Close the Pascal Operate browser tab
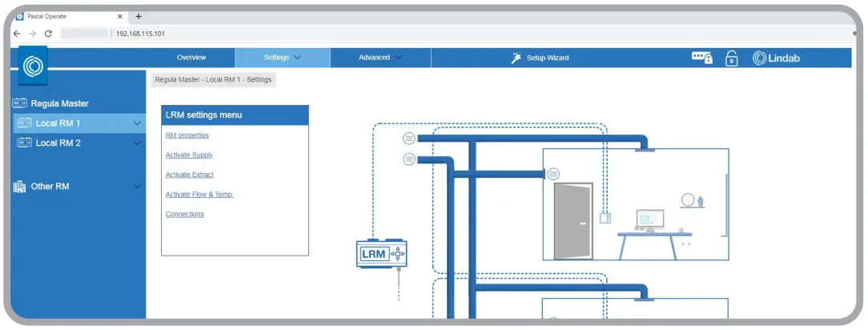Screen dimensions: 868x330 (x=120, y=17)
